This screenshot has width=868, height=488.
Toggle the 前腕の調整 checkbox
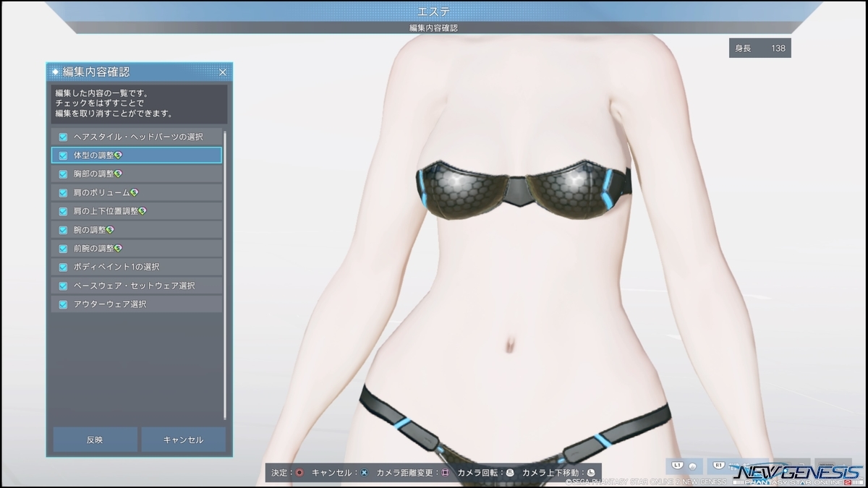pyautogui.click(x=64, y=248)
